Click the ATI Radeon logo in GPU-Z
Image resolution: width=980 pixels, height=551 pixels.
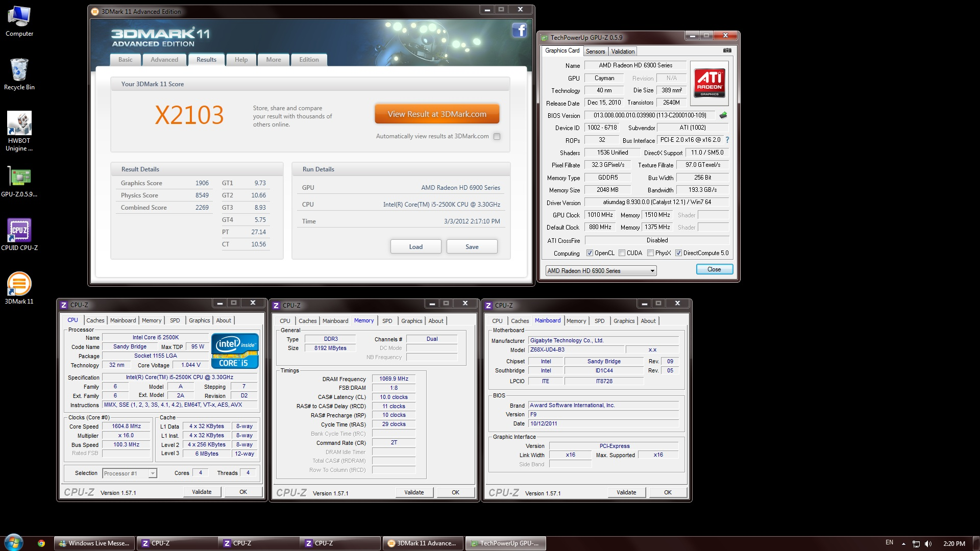pyautogui.click(x=709, y=83)
